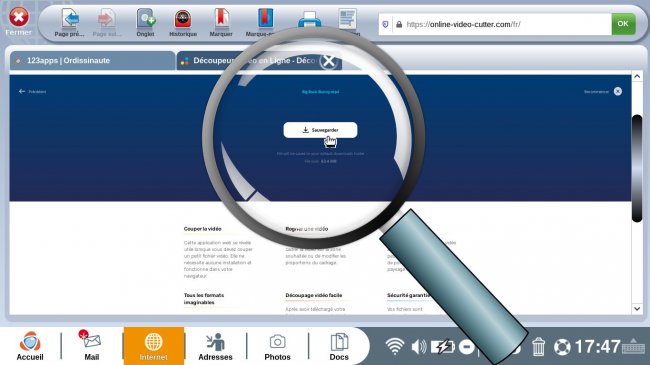The image size is (650, 365).
Task: Click the URL address field
Action: coord(495,24)
